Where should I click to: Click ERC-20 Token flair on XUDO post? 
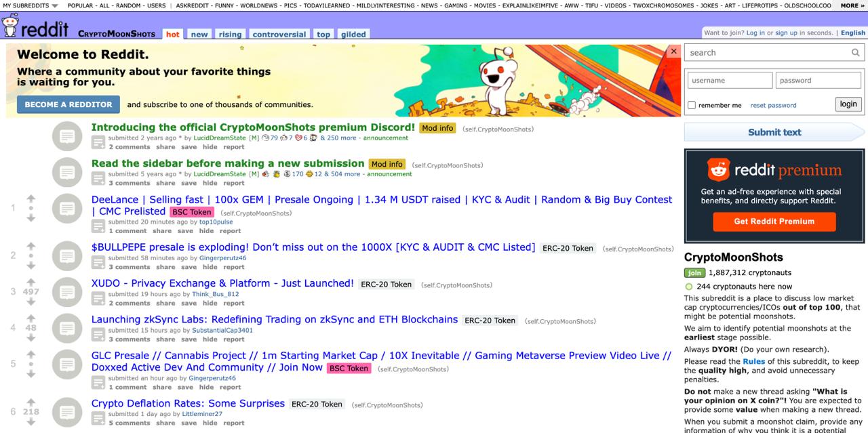click(386, 285)
